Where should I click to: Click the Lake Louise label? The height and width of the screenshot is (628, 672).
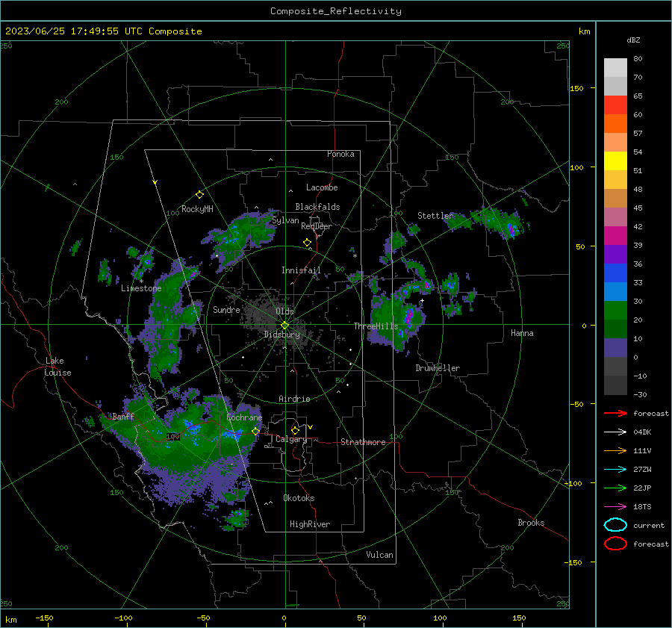click(58, 367)
